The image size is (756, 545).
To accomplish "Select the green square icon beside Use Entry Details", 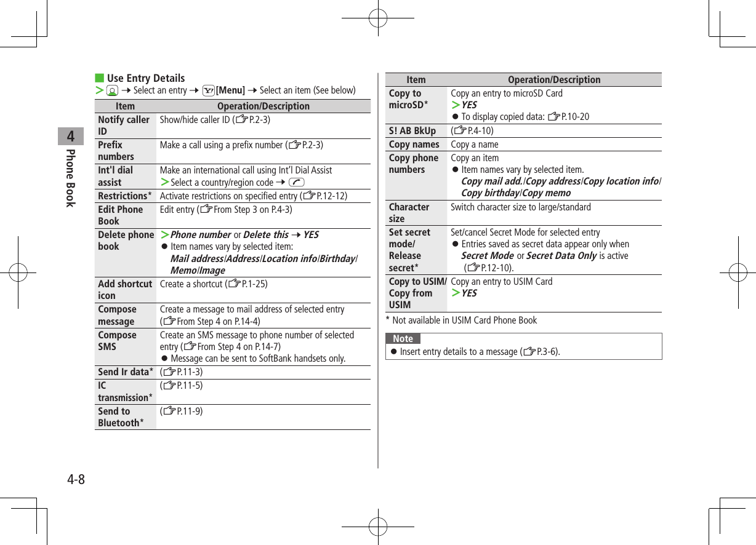I will (x=99, y=77).
